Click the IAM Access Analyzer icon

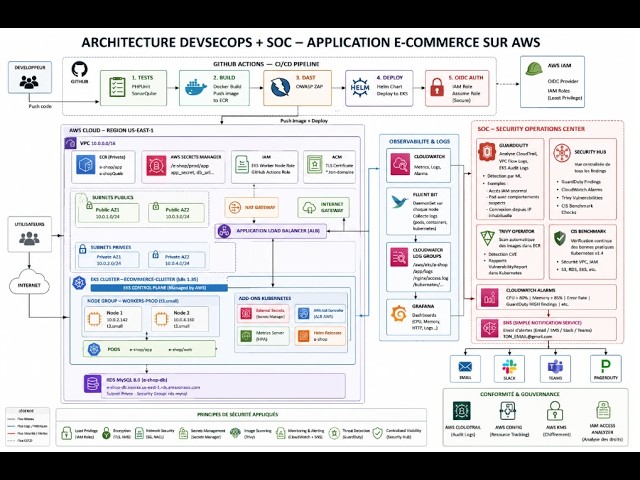point(603,409)
